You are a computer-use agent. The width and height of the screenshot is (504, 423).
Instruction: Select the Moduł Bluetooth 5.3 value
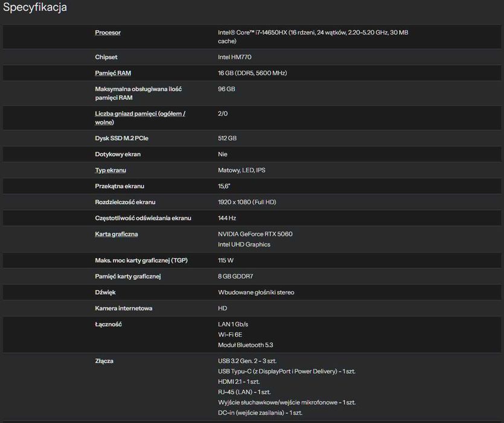point(246,345)
